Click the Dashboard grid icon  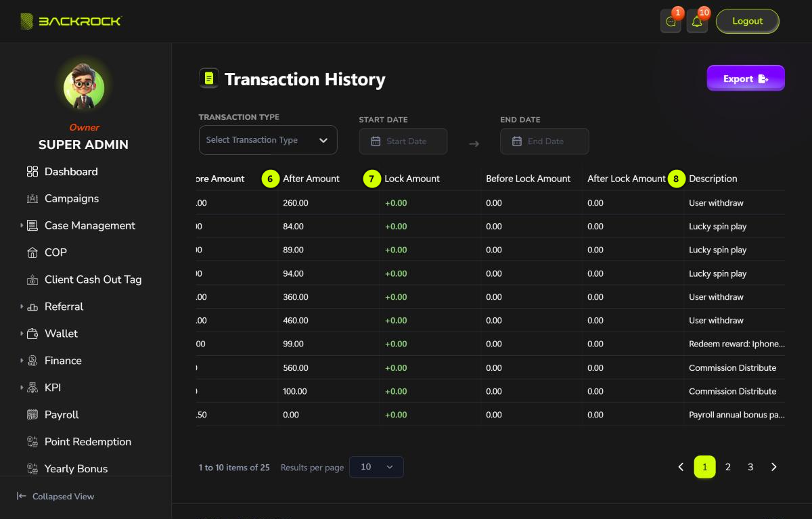[x=32, y=172]
